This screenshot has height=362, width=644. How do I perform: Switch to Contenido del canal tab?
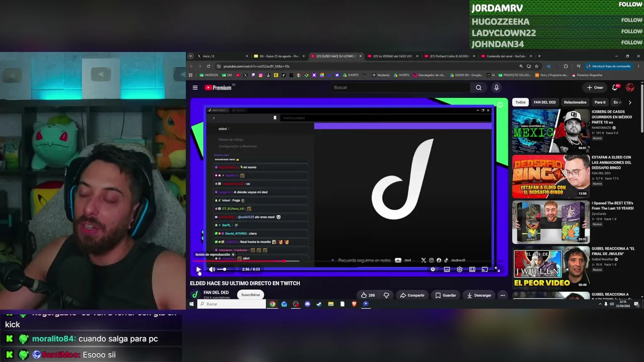click(506, 56)
